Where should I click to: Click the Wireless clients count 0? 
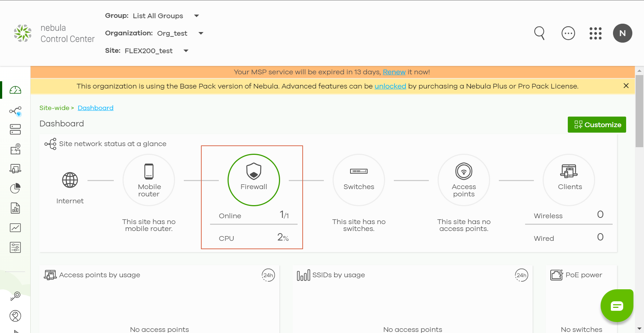click(x=600, y=215)
